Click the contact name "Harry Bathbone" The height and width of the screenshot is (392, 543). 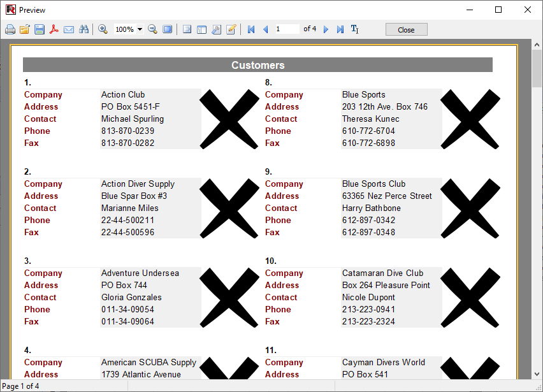372,208
